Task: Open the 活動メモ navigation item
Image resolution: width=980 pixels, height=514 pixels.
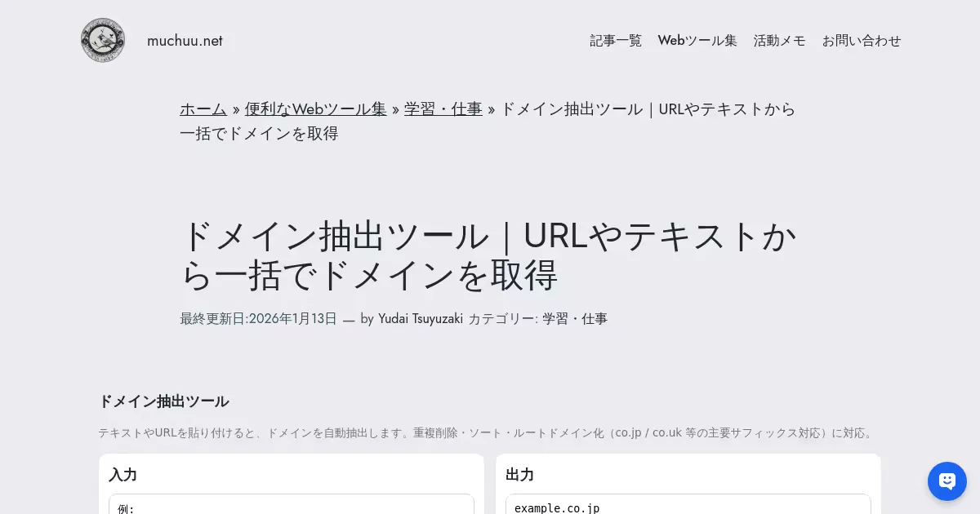Action: (x=779, y=41)
